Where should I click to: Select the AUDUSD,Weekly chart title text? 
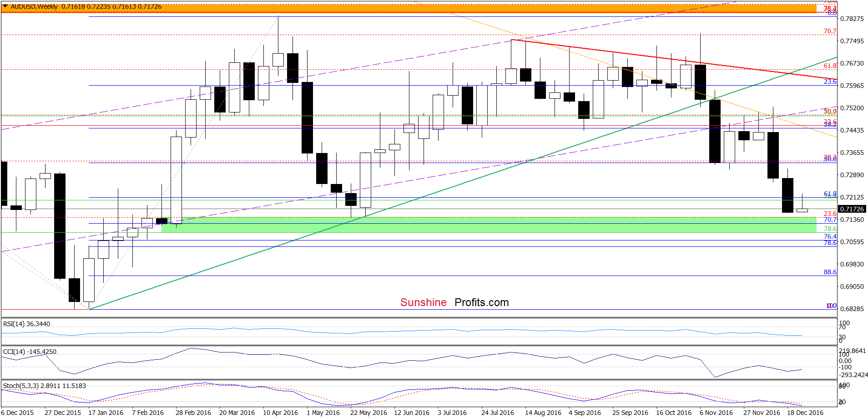coord(34,6)
